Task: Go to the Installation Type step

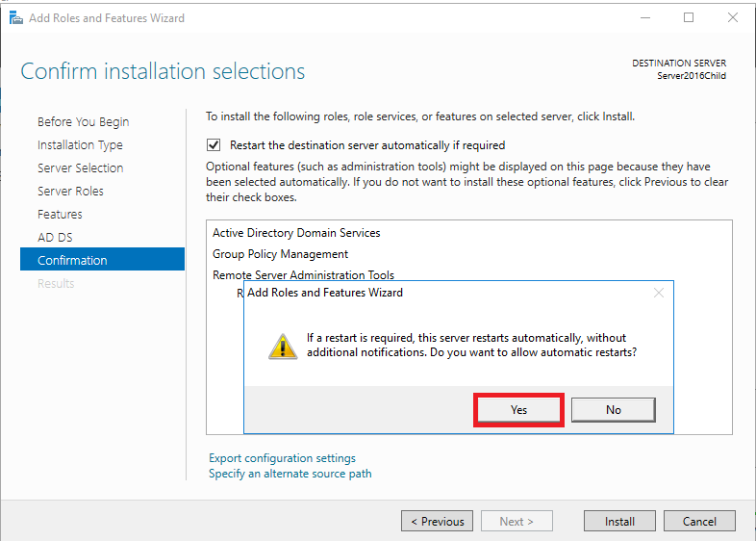Action: click(80, 144)
